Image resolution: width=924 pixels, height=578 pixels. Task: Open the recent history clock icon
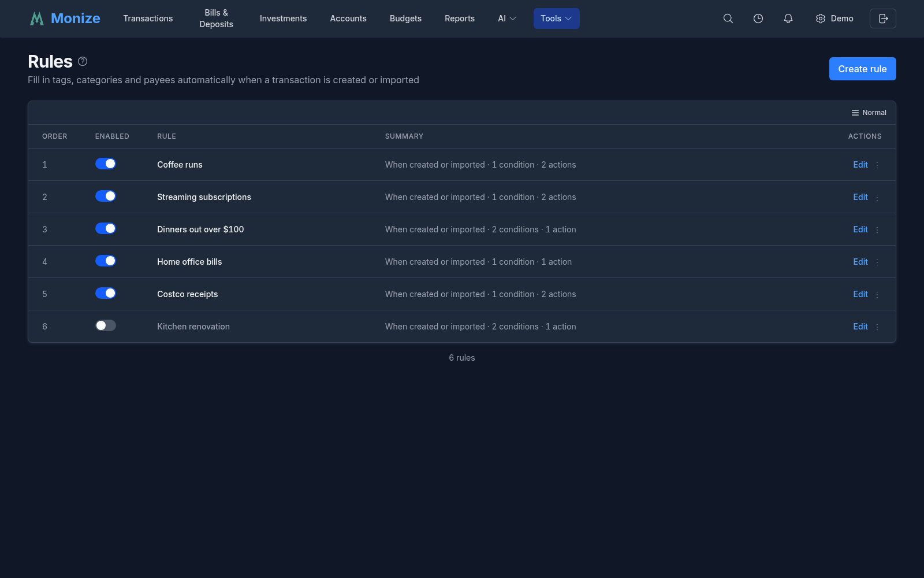[x=758, y=18]
